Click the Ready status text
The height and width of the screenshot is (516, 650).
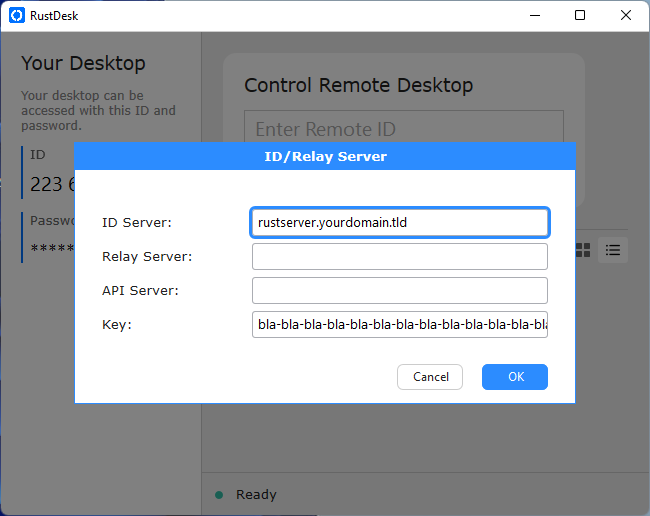coord(256,494)
